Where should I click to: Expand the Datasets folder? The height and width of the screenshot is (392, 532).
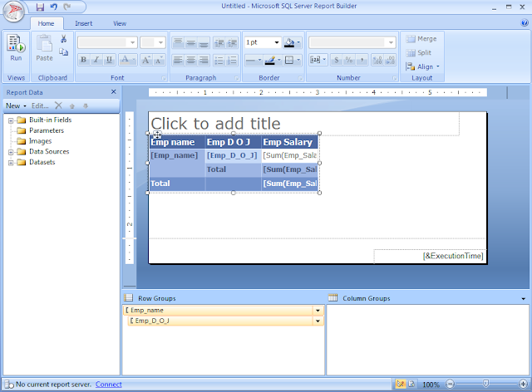(11, 163)
